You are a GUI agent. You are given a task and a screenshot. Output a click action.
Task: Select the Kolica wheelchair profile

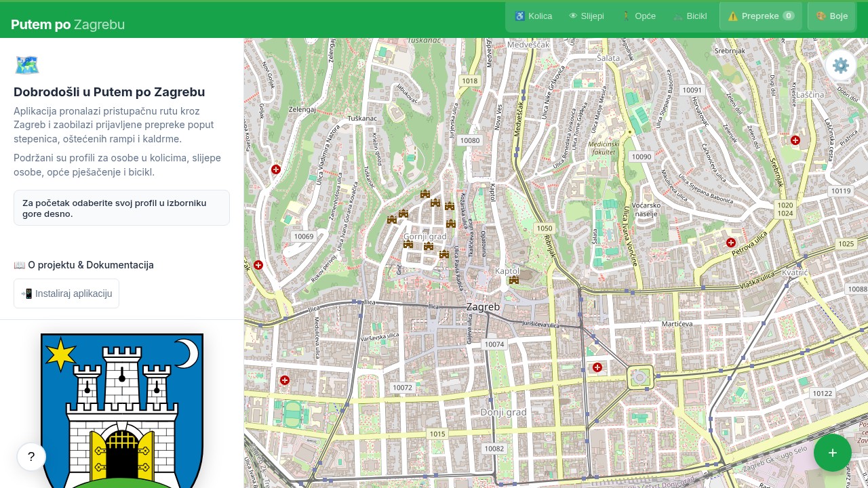pos(533,16)
